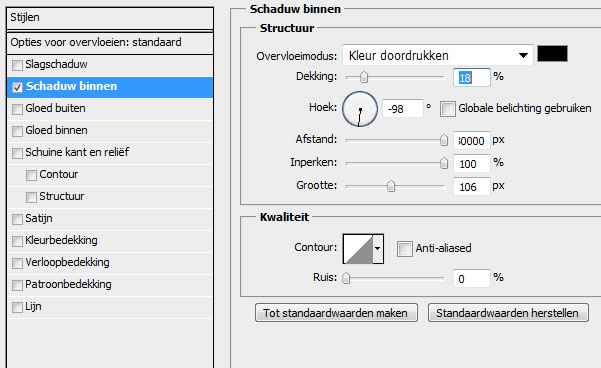Enable the Anti-aliased checkbox
This screenshot has width=601, height=368.
(x=405, y=249)
